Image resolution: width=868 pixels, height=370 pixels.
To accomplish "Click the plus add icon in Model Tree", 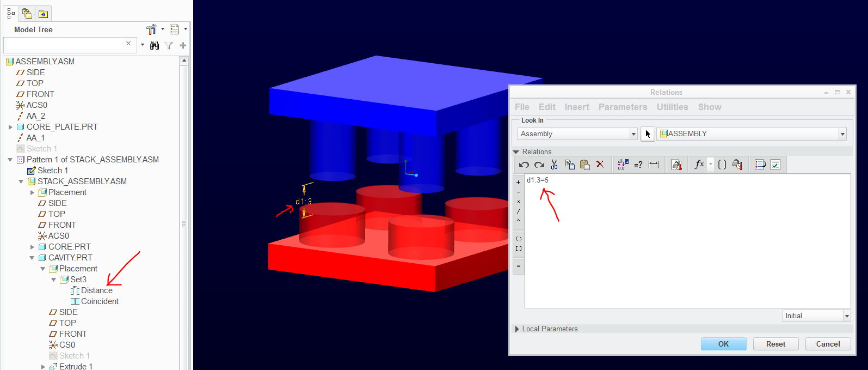I will pos(183,45).
